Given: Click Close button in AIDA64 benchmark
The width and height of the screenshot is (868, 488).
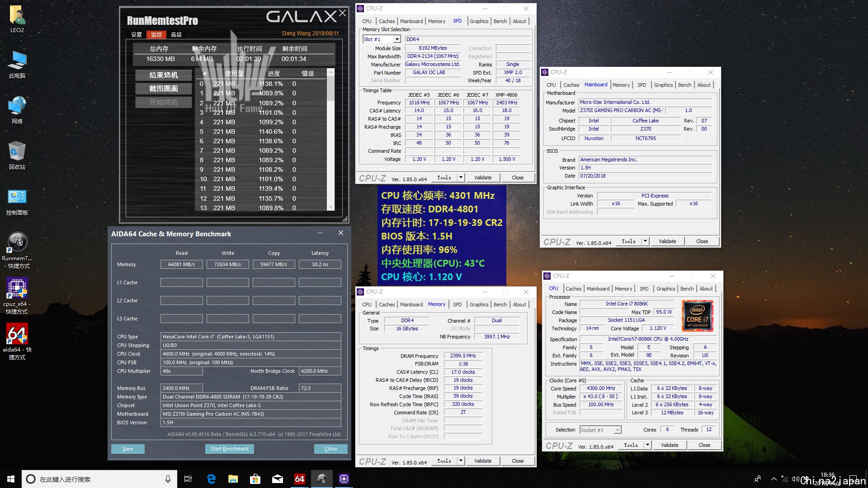Looking at the screenshot, I should pos(331,449).
